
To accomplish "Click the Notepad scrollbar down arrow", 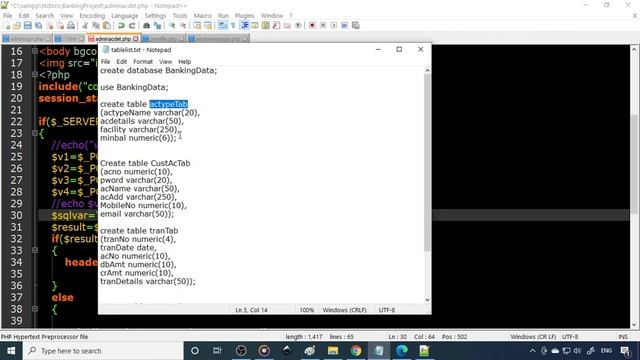I will [x=427, y=300].
